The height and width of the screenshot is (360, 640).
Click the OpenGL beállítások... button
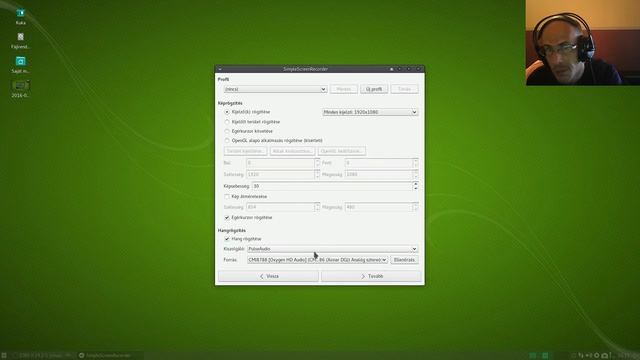click(342, 151)
